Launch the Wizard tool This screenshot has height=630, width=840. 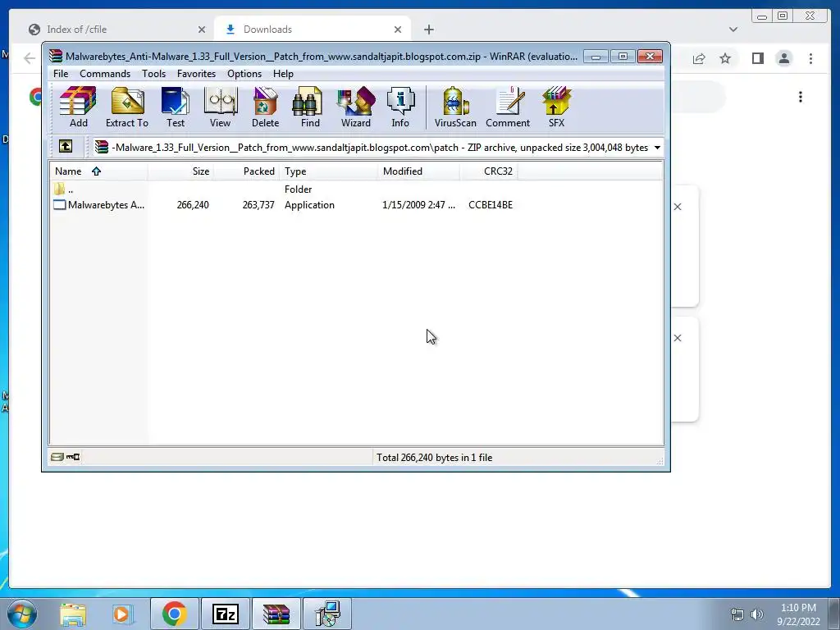point(356,107)
